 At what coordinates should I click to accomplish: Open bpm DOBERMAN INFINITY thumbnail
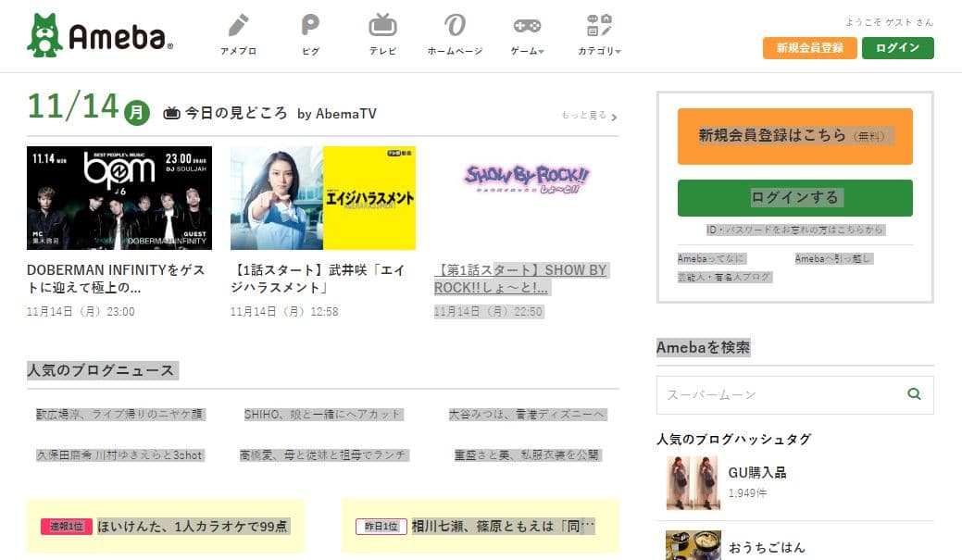pyautogui.click(x=119, y=197)
